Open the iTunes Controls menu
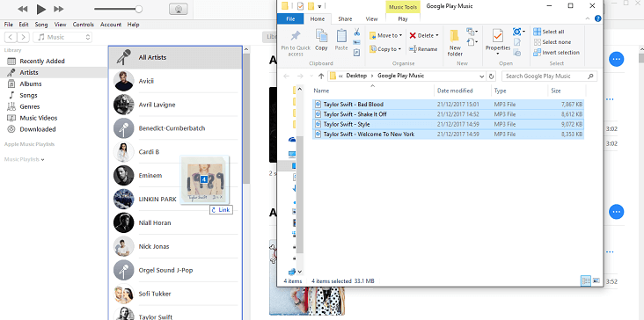644x320 pixels. click(84, 25)
